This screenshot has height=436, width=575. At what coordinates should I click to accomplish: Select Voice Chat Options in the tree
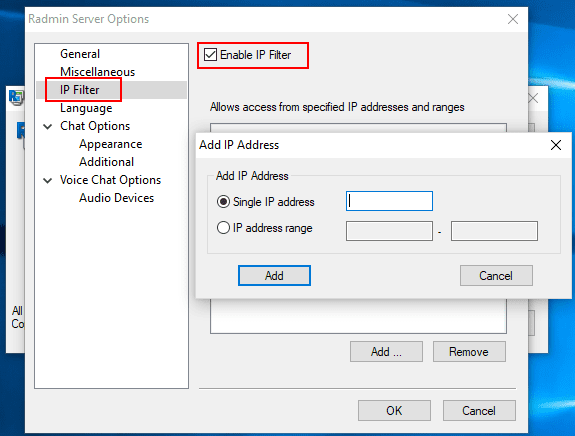point(110,180)
